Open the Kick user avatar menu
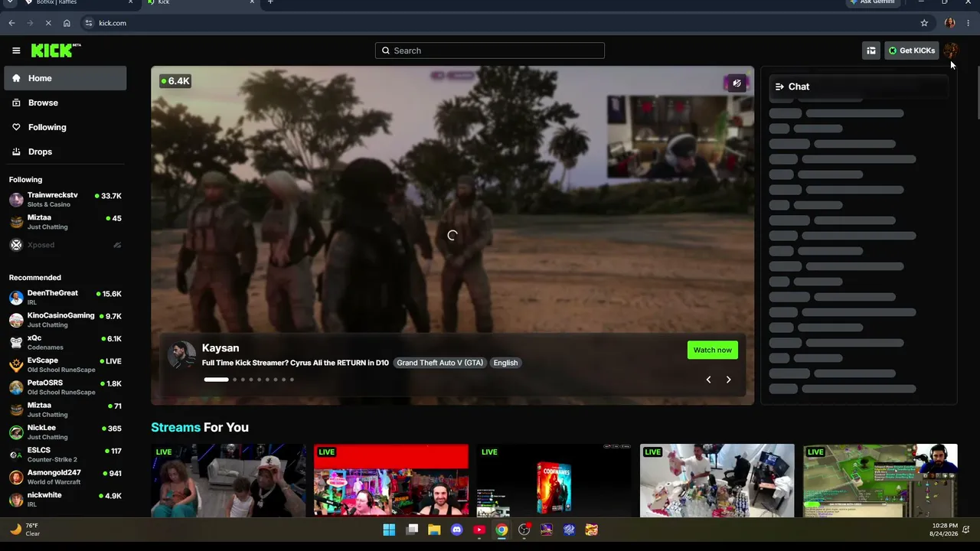This screenshot has width=980, height=551. tap(951, 51)
